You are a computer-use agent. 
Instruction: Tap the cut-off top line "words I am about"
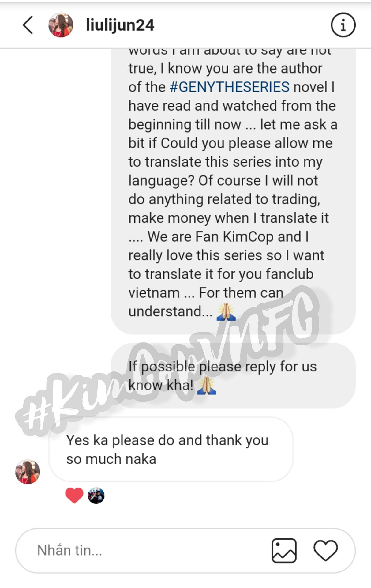(x=230, y=52)
